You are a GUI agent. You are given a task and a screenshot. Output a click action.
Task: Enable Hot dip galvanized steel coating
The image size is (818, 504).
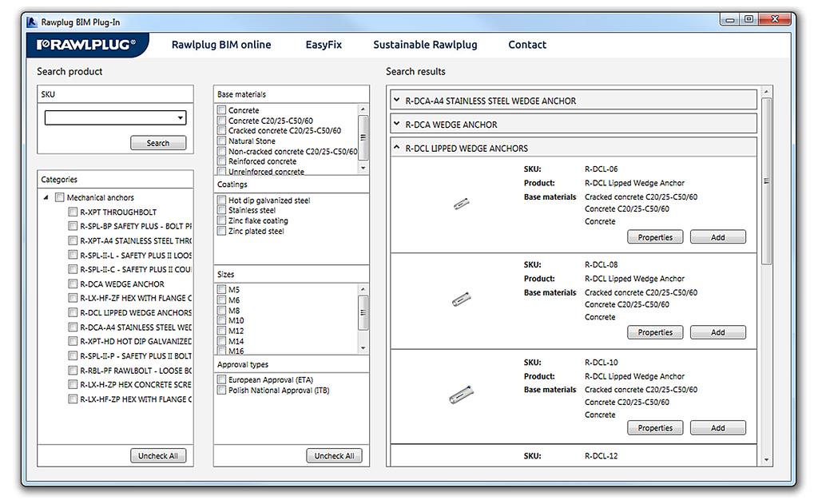pos(222,200)
